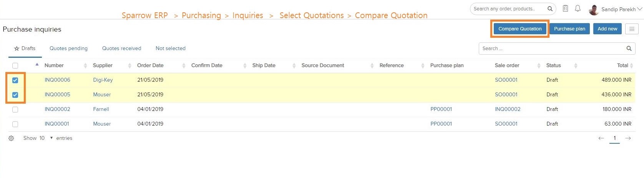Open the Farnell supplier link
This screenshot has height=178, width=644.
point(101,109)
